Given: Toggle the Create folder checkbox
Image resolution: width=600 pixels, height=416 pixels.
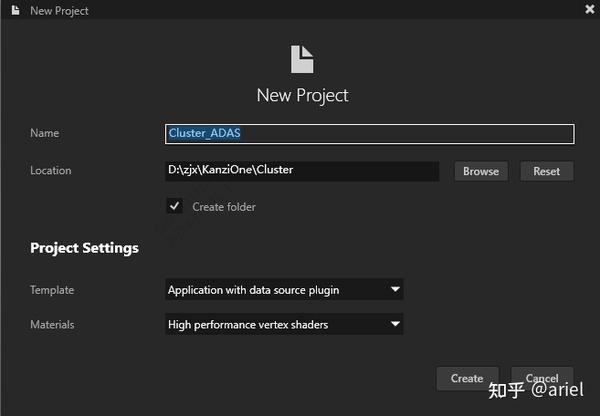Looking at the screenshot, I should [176, 206].
